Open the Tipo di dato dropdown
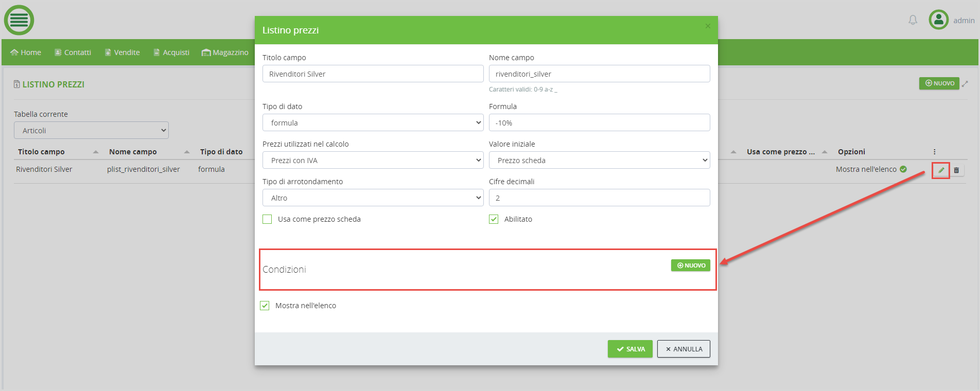Viewport: 980px width, 391px height. (373, 123)
